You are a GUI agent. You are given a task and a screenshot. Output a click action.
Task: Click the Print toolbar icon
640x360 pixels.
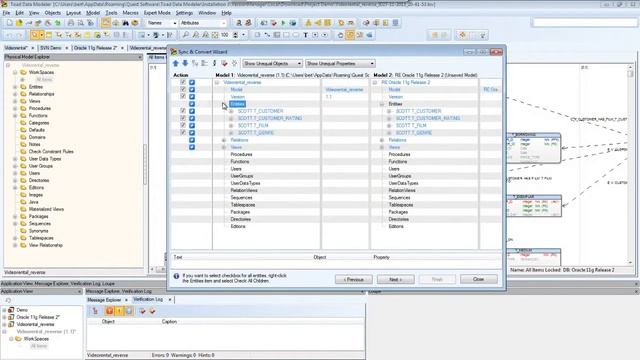(x=71, y=23)
